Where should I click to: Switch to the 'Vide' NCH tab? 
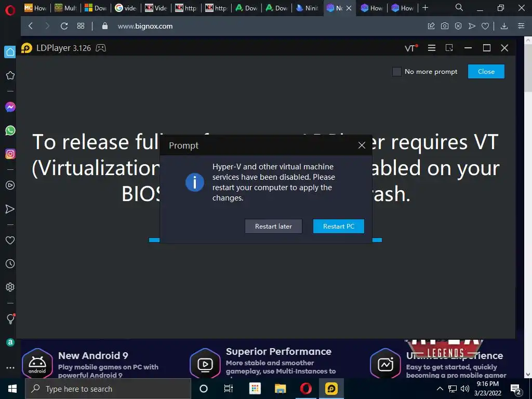tap(156, 8)
